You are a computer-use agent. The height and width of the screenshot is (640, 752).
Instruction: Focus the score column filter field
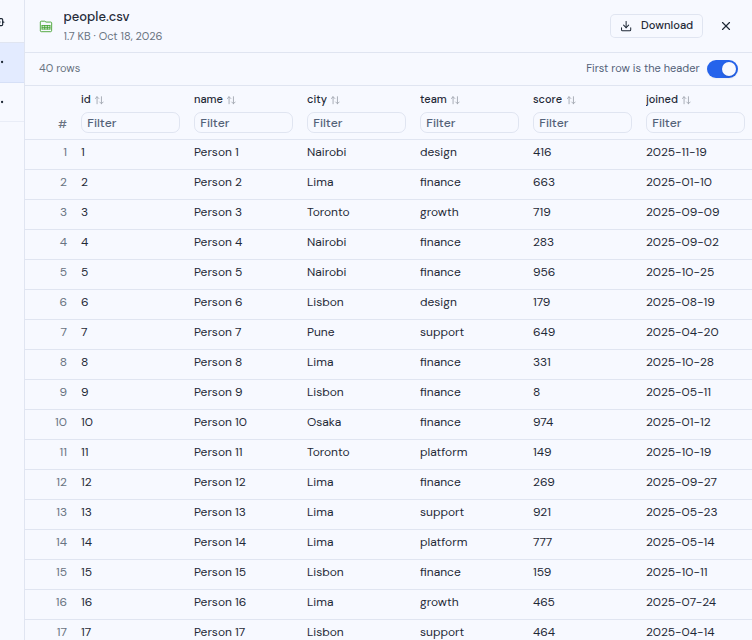(582, 123)
